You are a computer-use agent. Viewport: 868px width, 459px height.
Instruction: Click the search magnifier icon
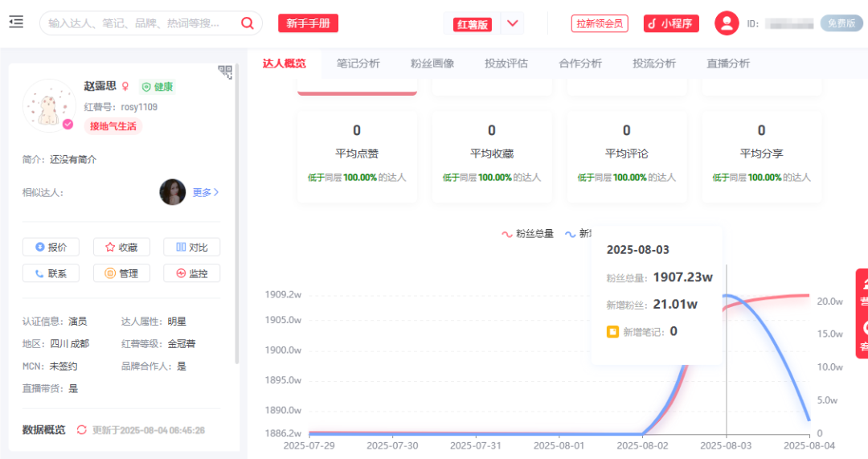pyautogui.click(x=247, y=23)
